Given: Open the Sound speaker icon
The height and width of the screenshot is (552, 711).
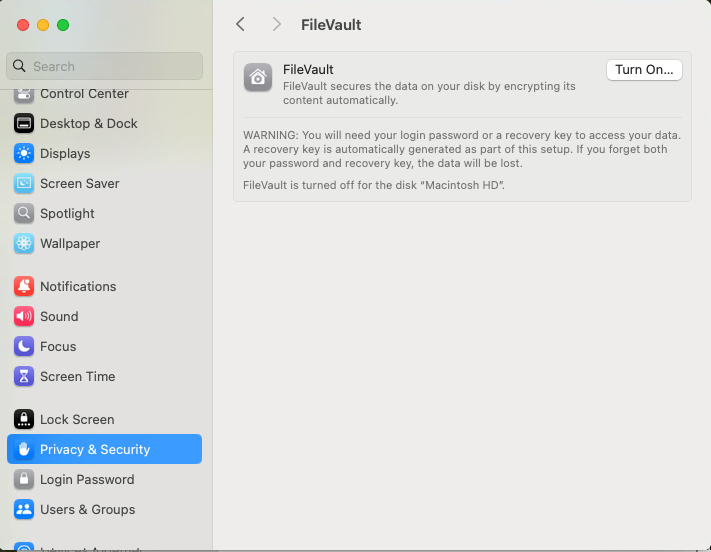Looking at the screenshot, I should click(24, 316).
